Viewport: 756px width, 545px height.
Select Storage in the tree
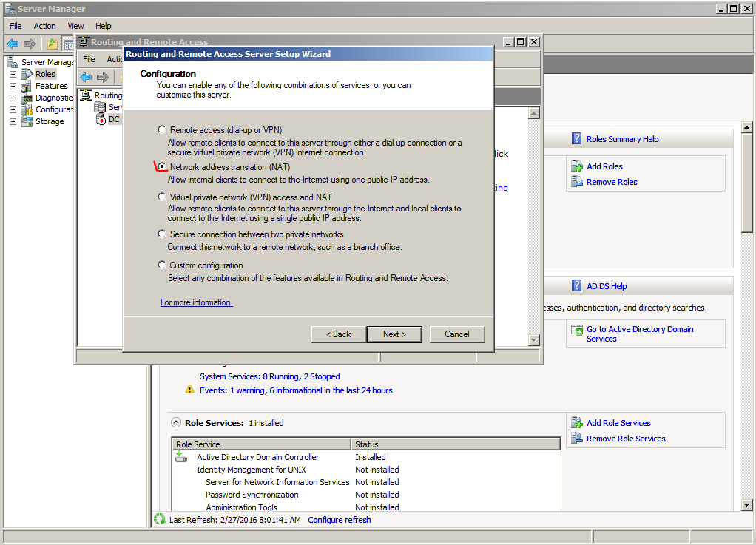(x=50, y=121)
